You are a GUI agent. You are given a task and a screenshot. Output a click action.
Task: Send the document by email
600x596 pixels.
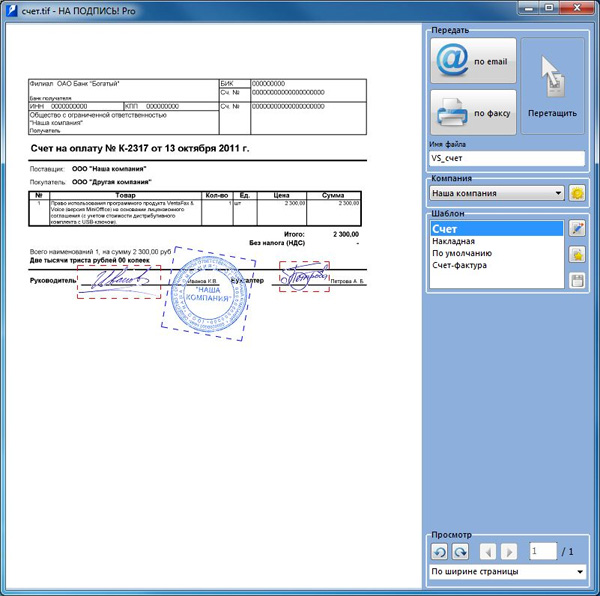[473, 61]
